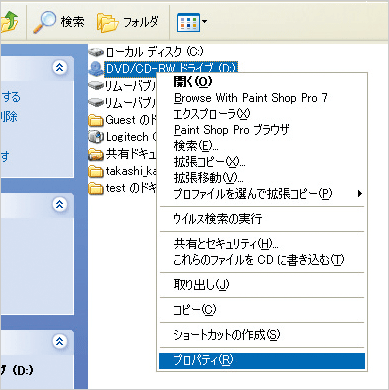Click the Guest documents folder icon
The image size is (389, 390).
(x=96, y=120)
